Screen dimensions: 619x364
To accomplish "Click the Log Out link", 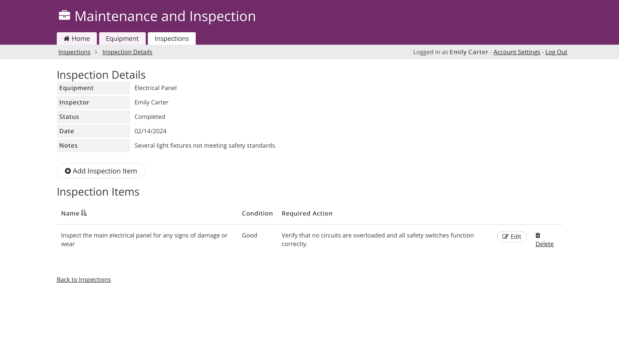I will pyautogui.click(x=556, y=52).
